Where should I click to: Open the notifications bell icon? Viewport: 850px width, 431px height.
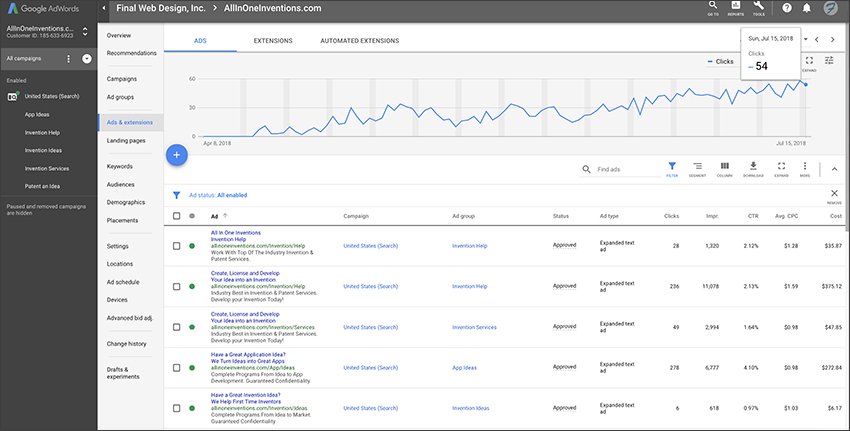[807, 8]
